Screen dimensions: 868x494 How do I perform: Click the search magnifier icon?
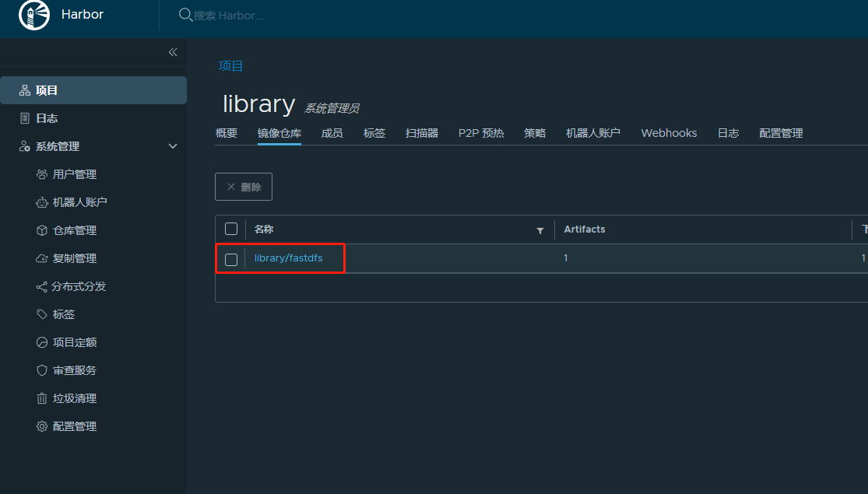(185, 15)
